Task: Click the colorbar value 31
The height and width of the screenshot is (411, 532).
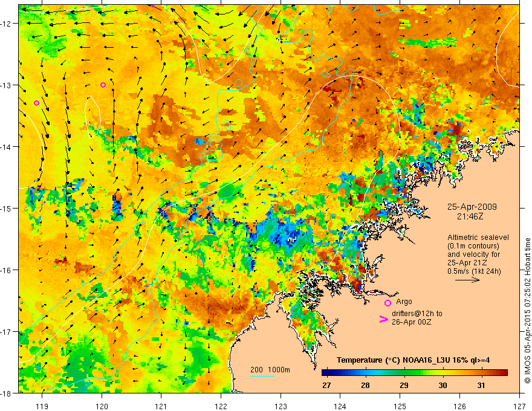Action: (x=481, y=385)
